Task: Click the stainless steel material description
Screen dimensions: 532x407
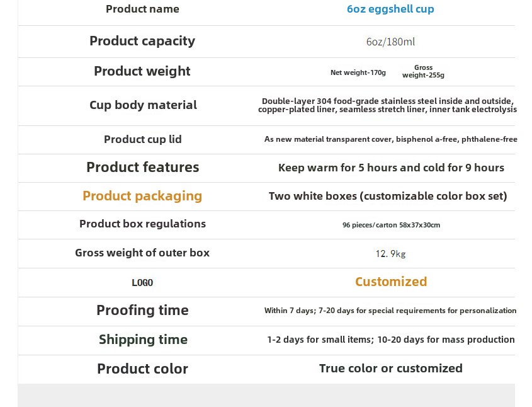Action: (387, 105)
